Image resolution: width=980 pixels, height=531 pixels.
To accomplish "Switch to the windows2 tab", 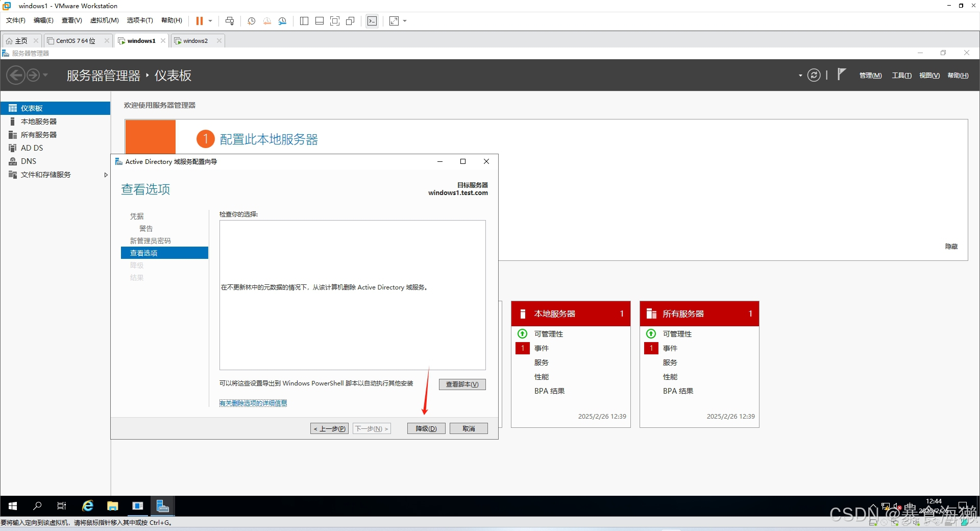I will 195,41.
